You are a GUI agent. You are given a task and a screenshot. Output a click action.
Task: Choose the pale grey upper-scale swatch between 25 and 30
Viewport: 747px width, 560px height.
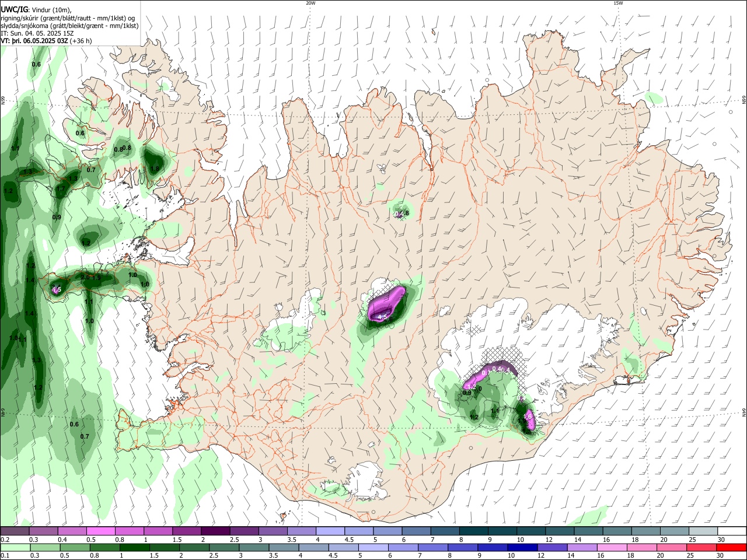coord(702,531)
